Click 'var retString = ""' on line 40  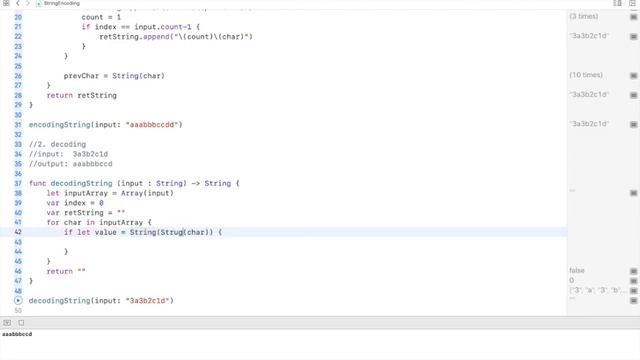pyautogui.click(x=86, y=213)
